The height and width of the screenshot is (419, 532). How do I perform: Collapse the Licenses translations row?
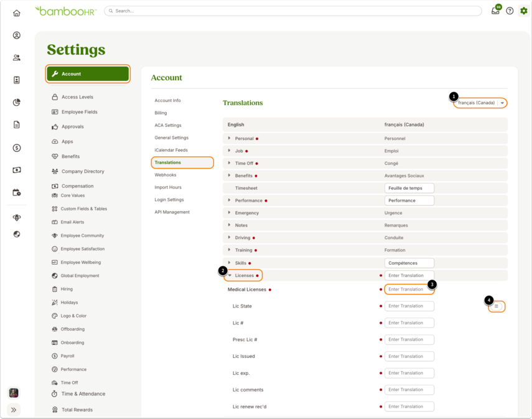(x=230, y=275)
